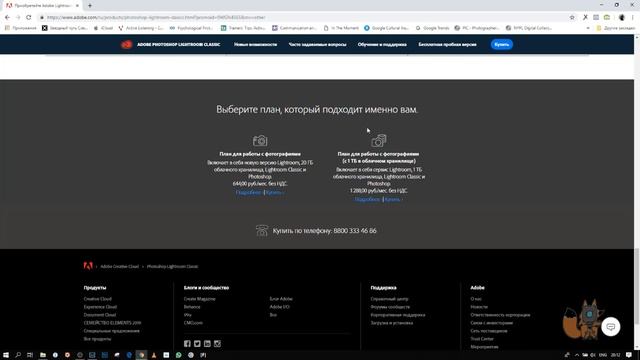This screenshot has width=640, height=360.
Task: Open Специальные предложения footer link
Action: click(x=111, y=331)
